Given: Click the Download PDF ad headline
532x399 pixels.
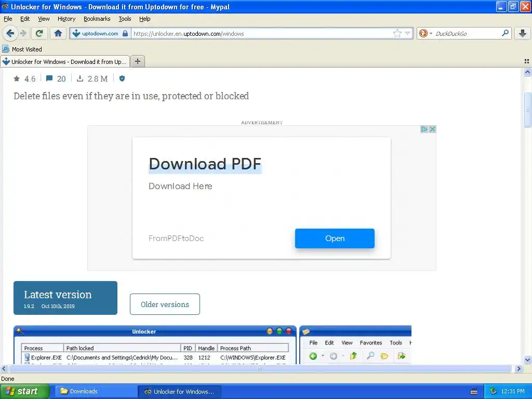Looking at the screenshot, I should click(205, 164).
